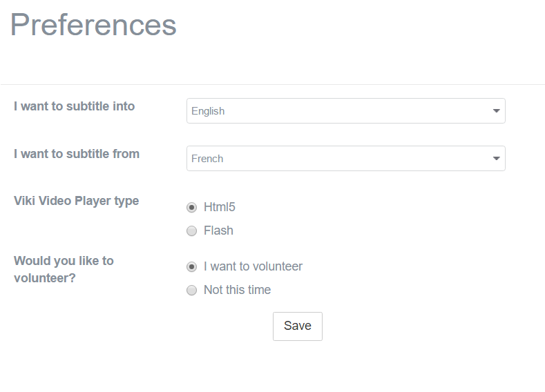Click the 'Not this time' label text
This screenshot has height=392, width=545.
pyautogui.click(x=237, y=290)
